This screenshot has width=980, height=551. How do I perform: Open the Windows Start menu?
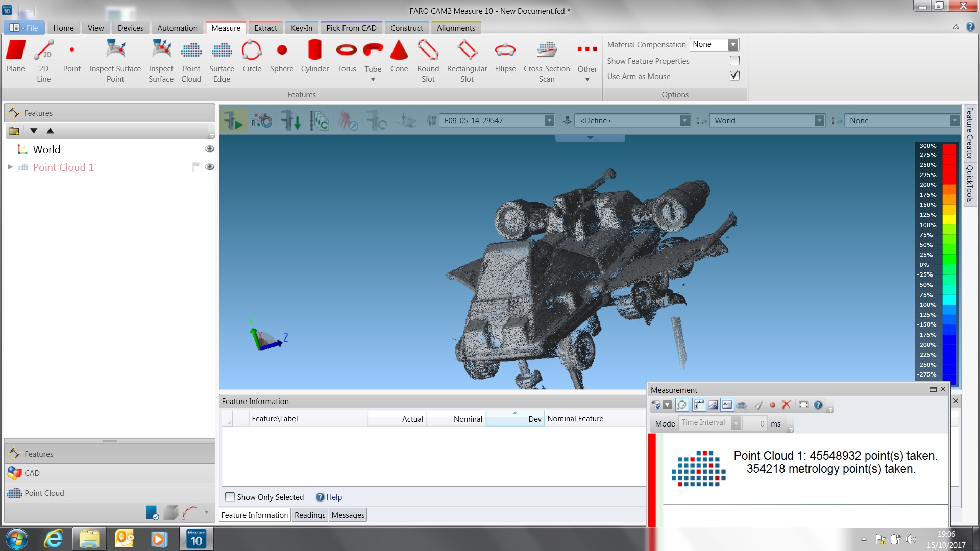click(x=17, y=539)
